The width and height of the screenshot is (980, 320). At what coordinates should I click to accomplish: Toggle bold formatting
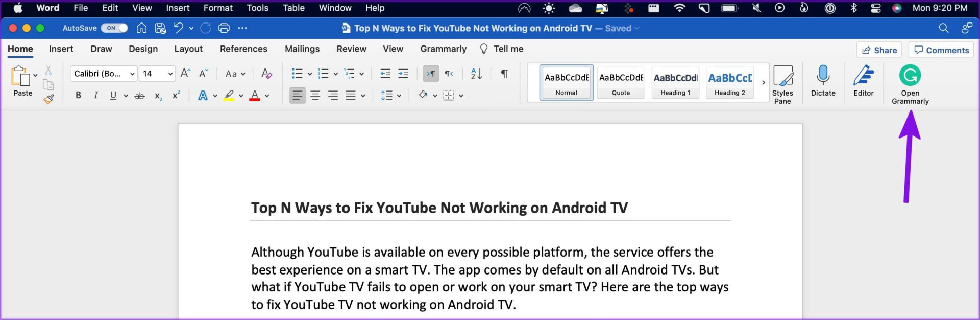(78, 96)
